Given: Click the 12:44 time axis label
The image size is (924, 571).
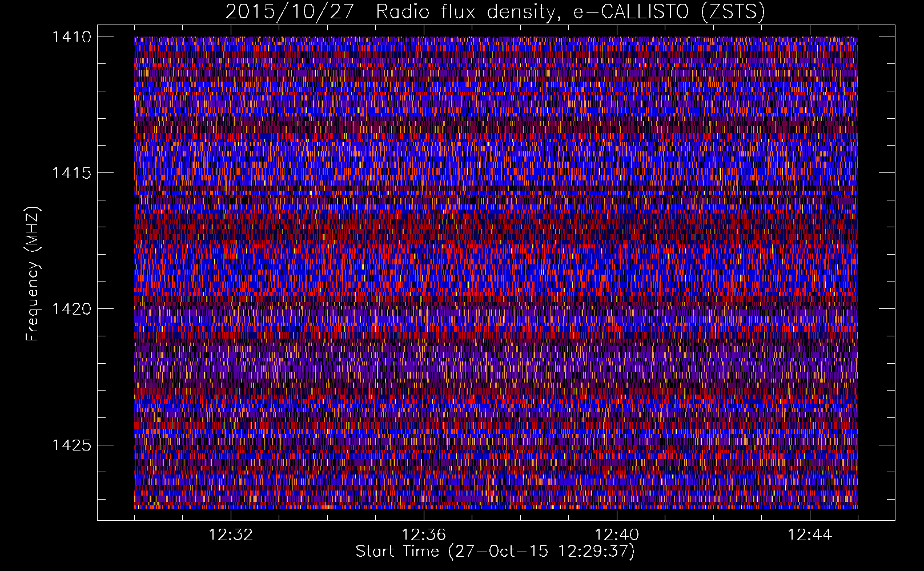Looking at the screenshot, I should [x=810, y=535].
